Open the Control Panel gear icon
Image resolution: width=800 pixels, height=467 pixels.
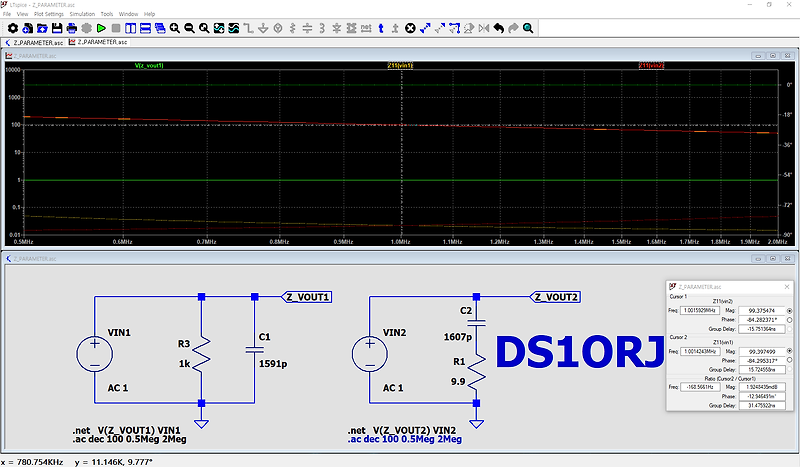coord(13,29)
